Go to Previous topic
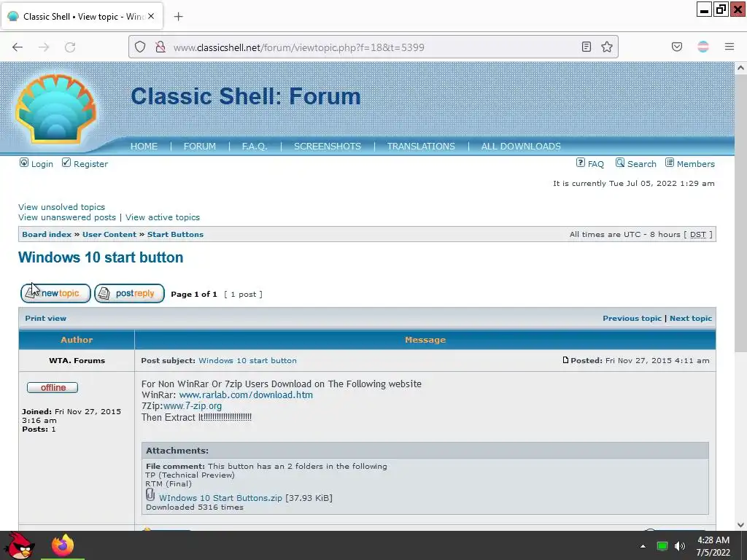Screen dimensions: 747x560 click(x=632, y=318)
